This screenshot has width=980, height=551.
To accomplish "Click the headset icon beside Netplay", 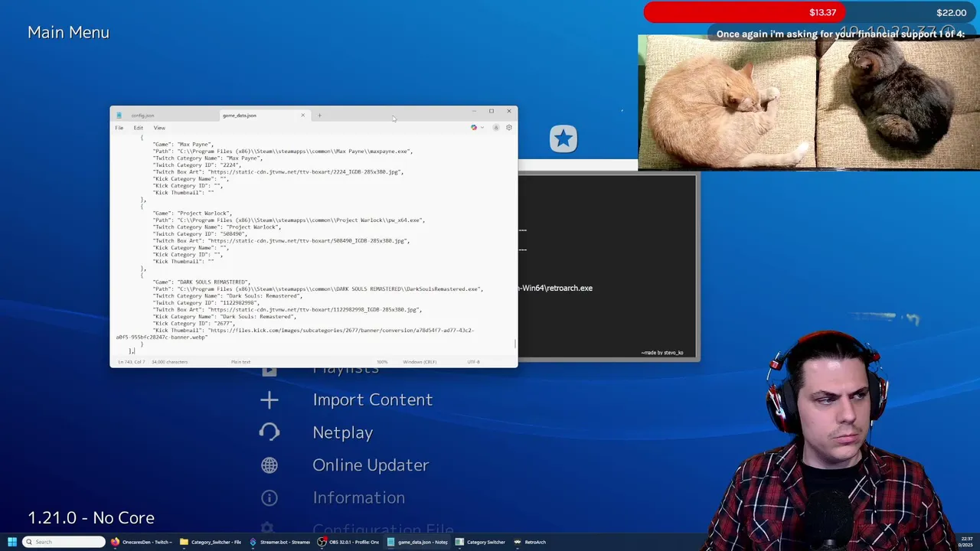I will pos(269,432).
